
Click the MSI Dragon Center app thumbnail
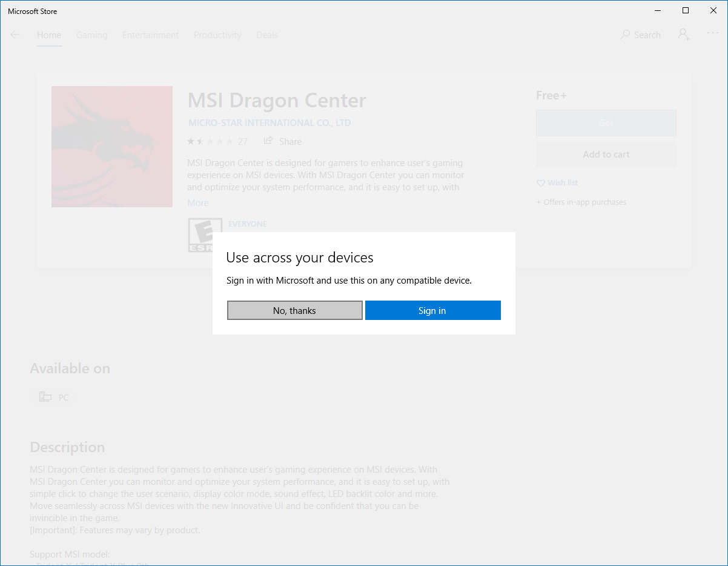click(x=112, y=147)
